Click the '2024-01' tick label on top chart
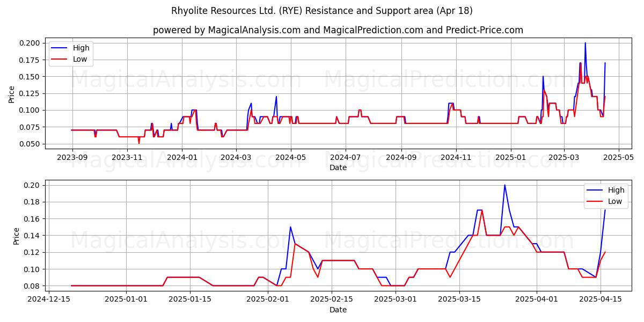This screenshot has width=644, height=322. (x=181, y=157)
